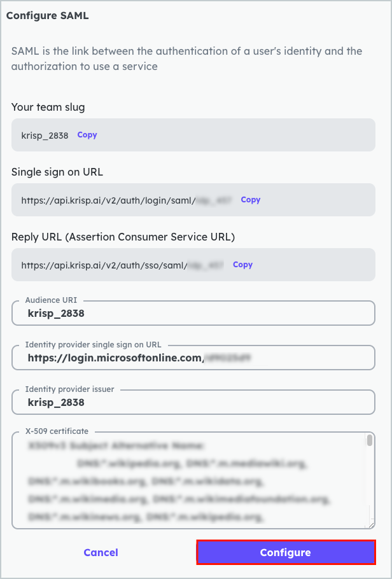Click the api.krisp.ai login SAML URL text
Viewport: 392px width, 579px height.
[104, 200]
